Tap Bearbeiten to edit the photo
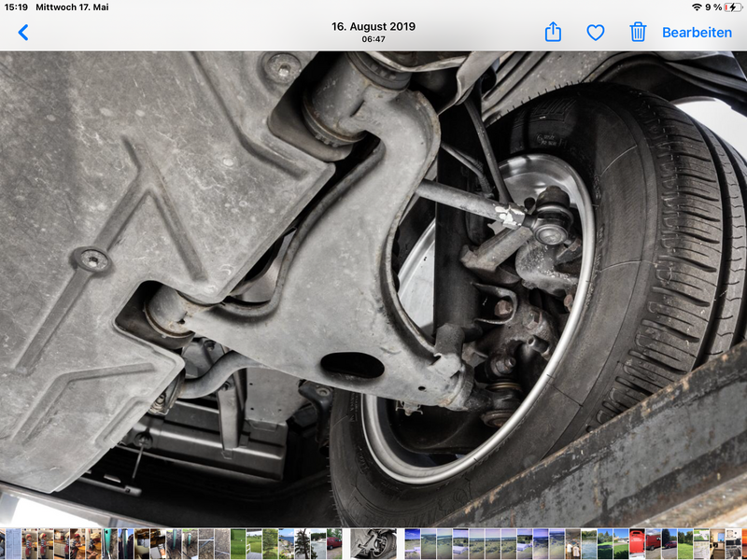 [x=697, y=33]
